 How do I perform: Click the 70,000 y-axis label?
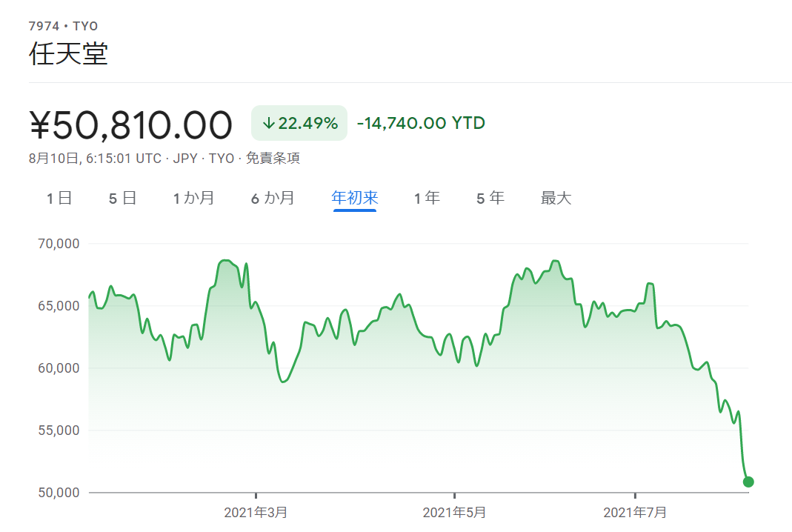coord(58,243)
